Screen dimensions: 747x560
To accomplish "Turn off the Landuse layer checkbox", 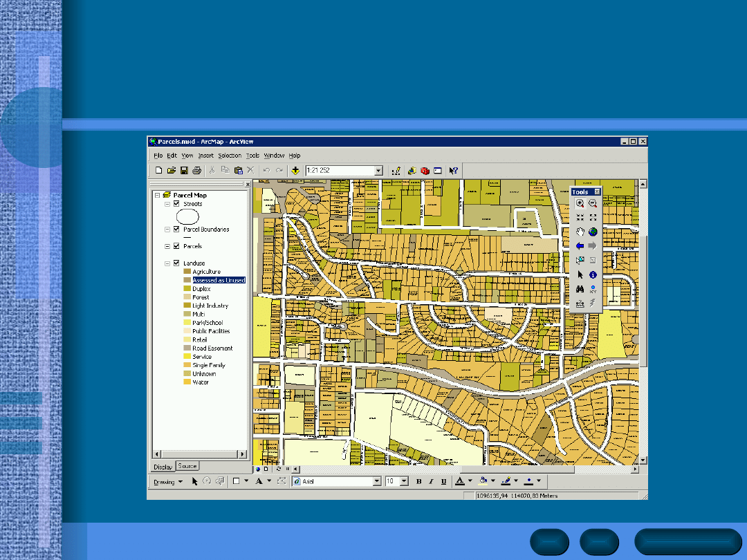I will (x=176, y=263).
